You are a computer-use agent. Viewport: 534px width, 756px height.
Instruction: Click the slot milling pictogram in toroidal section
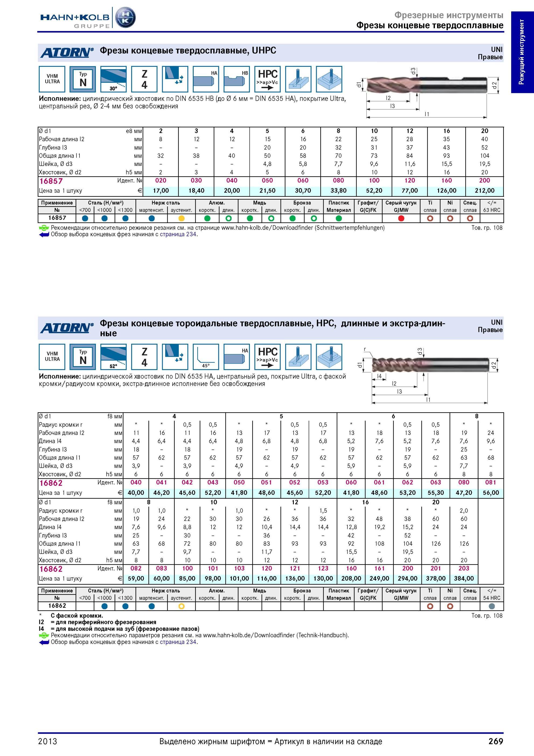298,357
